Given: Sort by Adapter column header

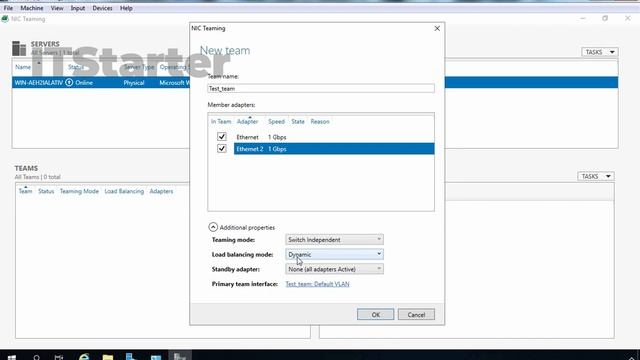Looking at the screenshot, I should [x=247, y=122].
